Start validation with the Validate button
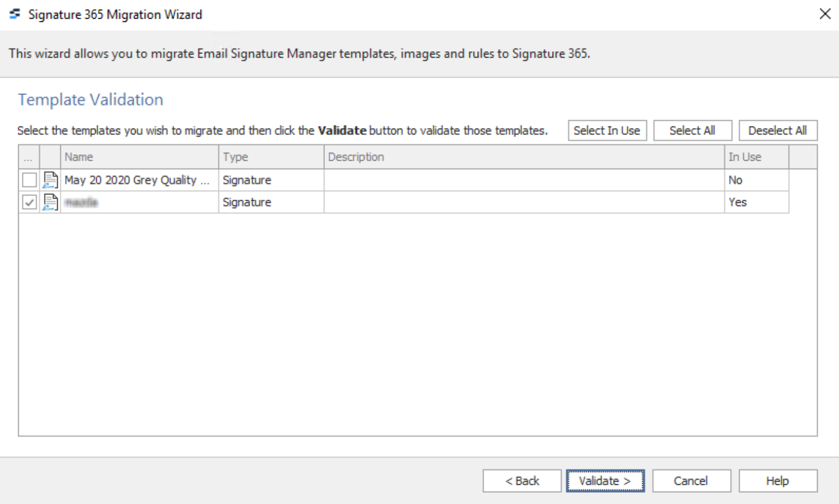Image resolution: width=839 pixels, height=504 pixels. coord(605,481)
